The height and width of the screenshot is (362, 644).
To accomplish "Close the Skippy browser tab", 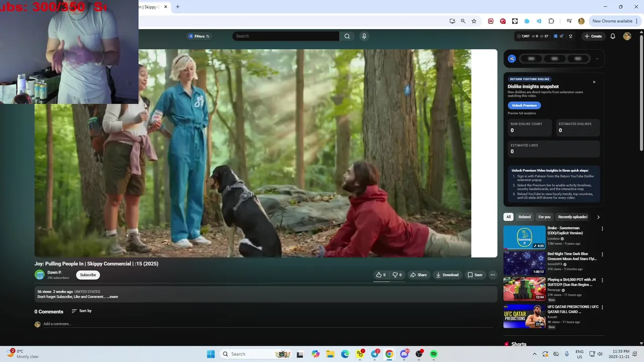I will pos(166,7).
